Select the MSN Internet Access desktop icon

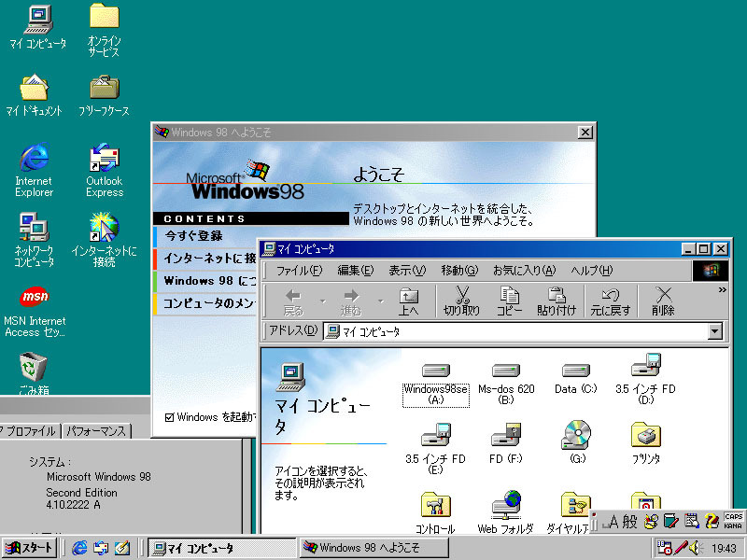point(35,300)
